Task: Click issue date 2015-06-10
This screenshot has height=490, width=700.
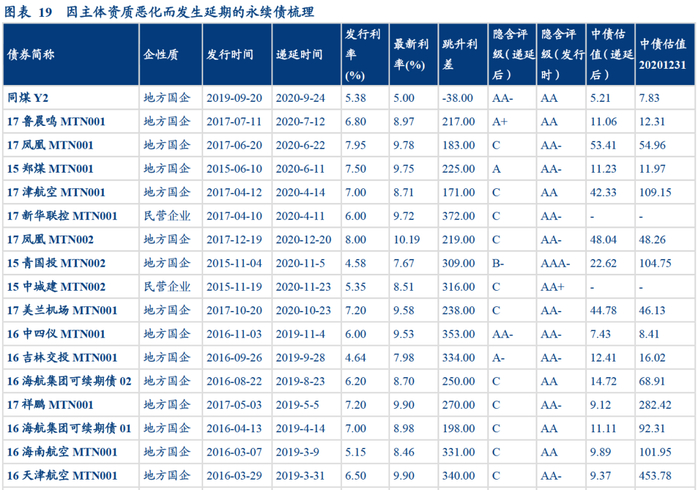Action: tap(234, 169)
